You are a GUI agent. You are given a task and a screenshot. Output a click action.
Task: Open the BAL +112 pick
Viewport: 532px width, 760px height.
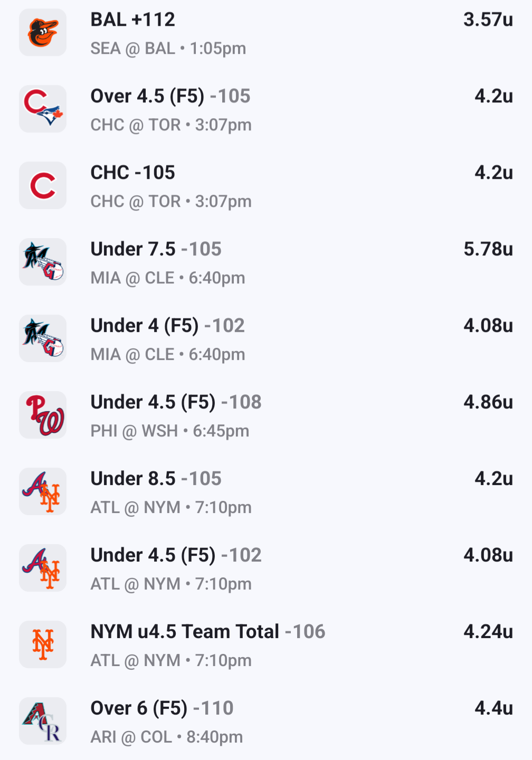pyautogui.click(x=132, y=20)
